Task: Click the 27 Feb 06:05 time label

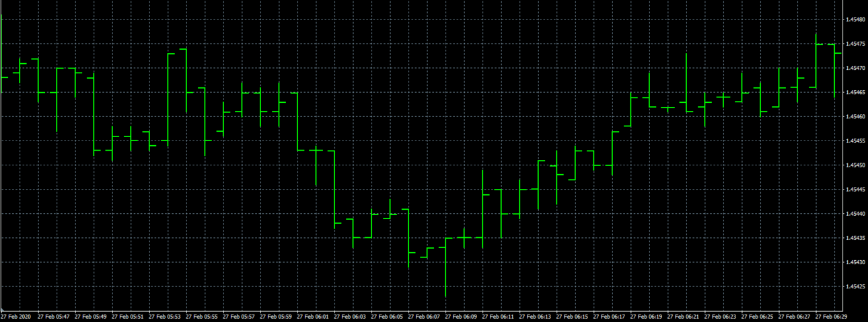Action: coord(387,317)
